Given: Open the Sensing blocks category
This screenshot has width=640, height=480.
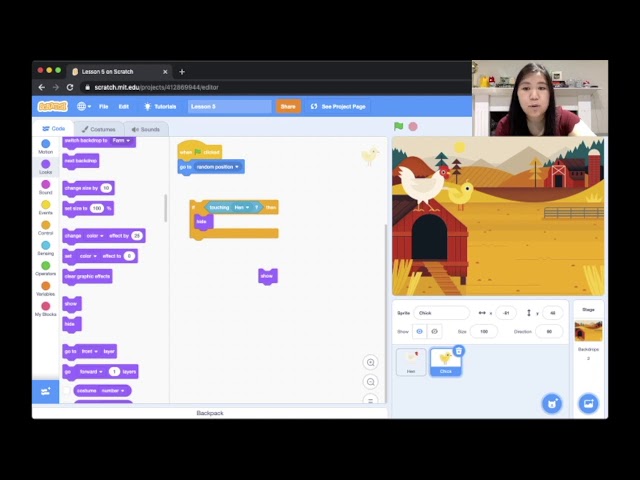Looking at the screenshot, I should 46,248.
